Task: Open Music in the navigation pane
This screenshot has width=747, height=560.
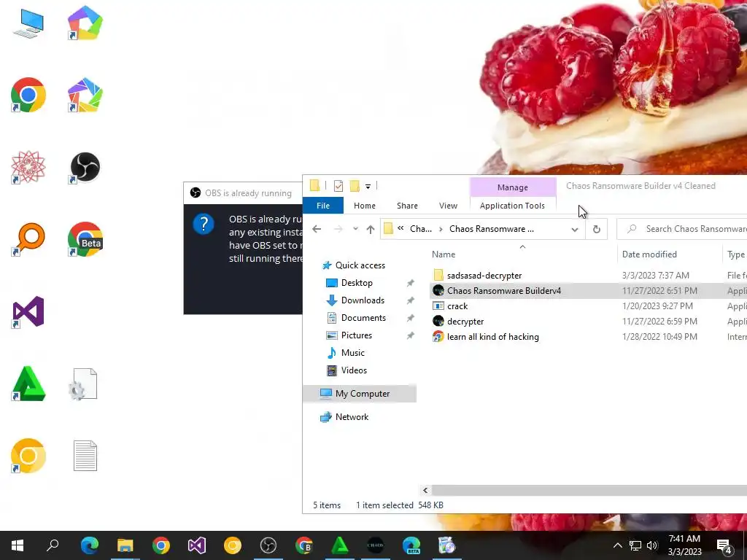Action: click(x=352, y=353)
